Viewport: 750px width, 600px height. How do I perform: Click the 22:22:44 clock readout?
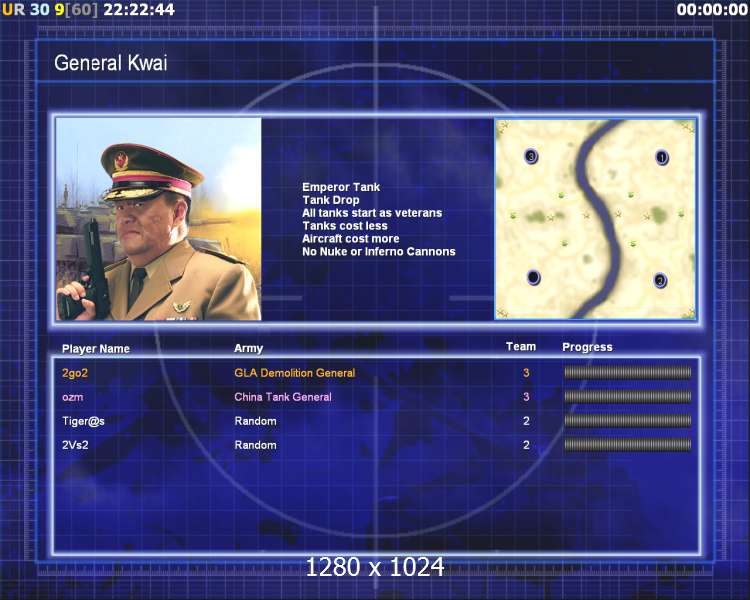[x=139, y=9]
